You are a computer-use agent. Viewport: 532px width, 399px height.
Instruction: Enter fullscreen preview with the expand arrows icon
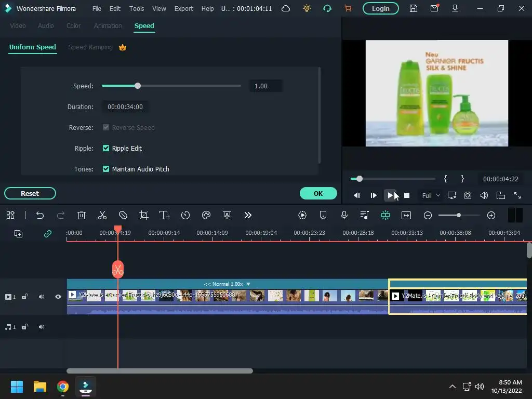517,195
